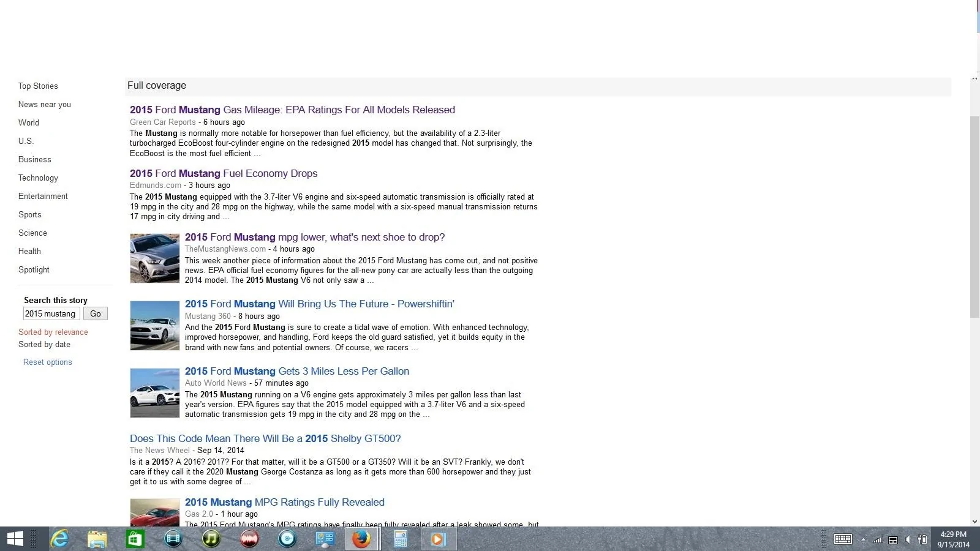Screen dimensions: 980x551
Task: Click Reset options link
Action: [48, 362]
